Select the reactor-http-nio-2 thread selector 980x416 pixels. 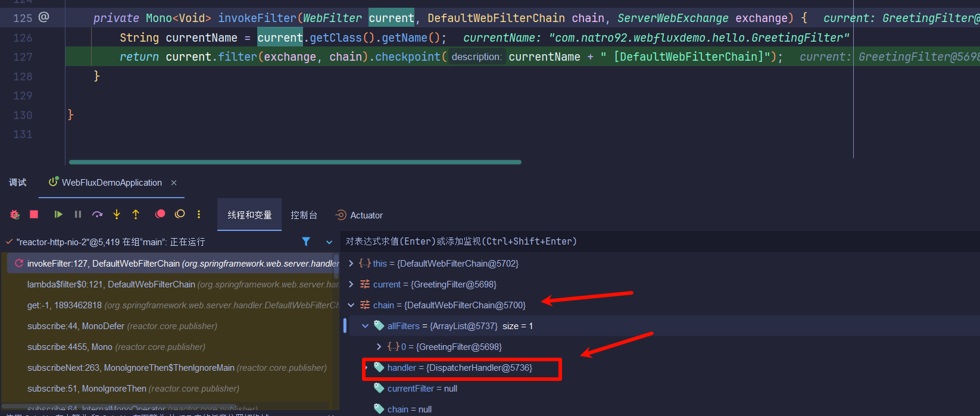coord(110,242)
